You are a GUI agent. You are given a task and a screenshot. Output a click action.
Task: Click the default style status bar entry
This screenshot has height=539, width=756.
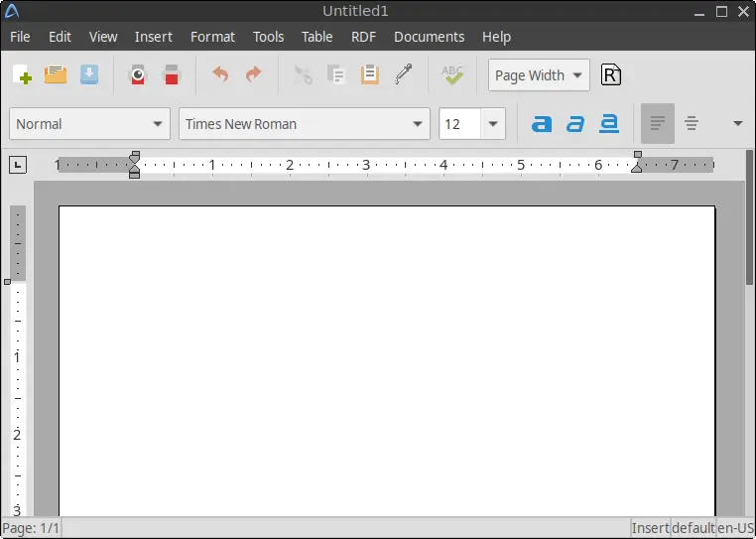click(693, 528)
